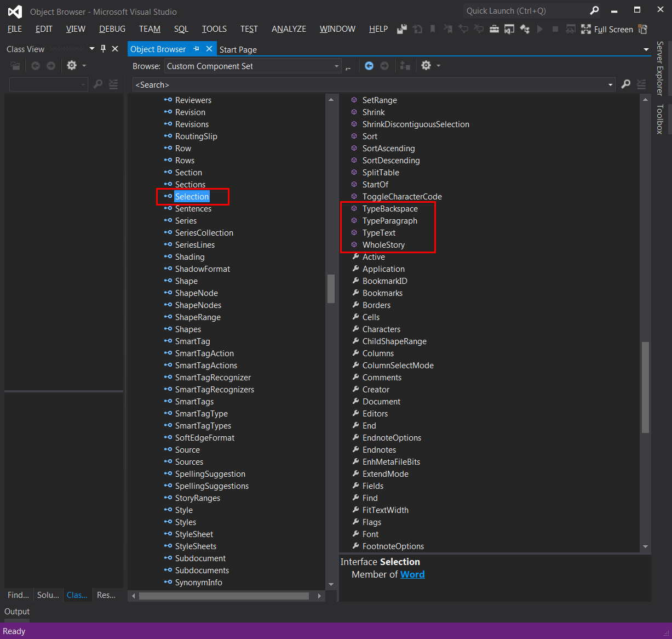Click the Class View search combo box
The width and height of the screenshot is (672, 639).
pos(48,84)
